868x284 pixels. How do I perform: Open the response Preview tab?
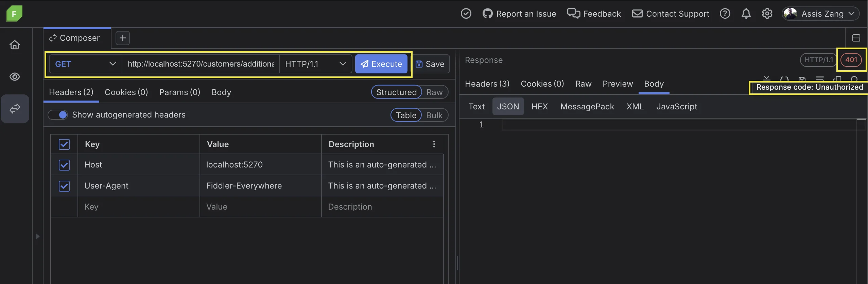click(x=618, y=84)
